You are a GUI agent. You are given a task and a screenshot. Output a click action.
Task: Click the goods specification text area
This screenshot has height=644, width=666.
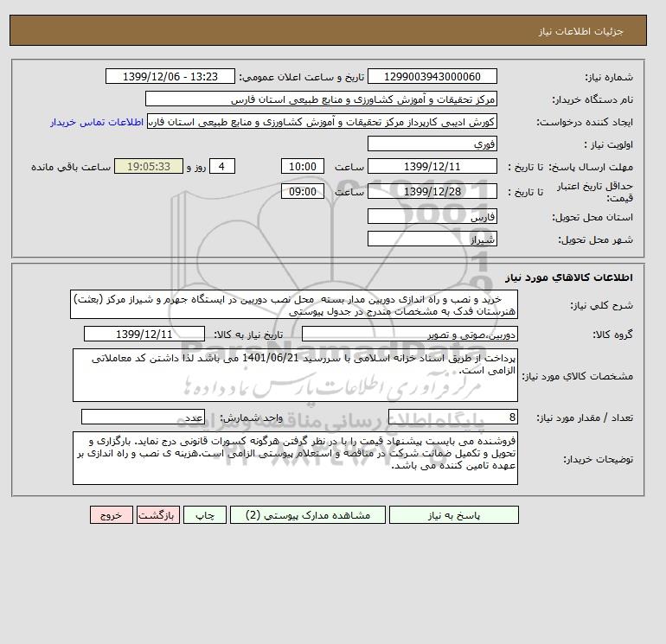(x=295, y=375)
